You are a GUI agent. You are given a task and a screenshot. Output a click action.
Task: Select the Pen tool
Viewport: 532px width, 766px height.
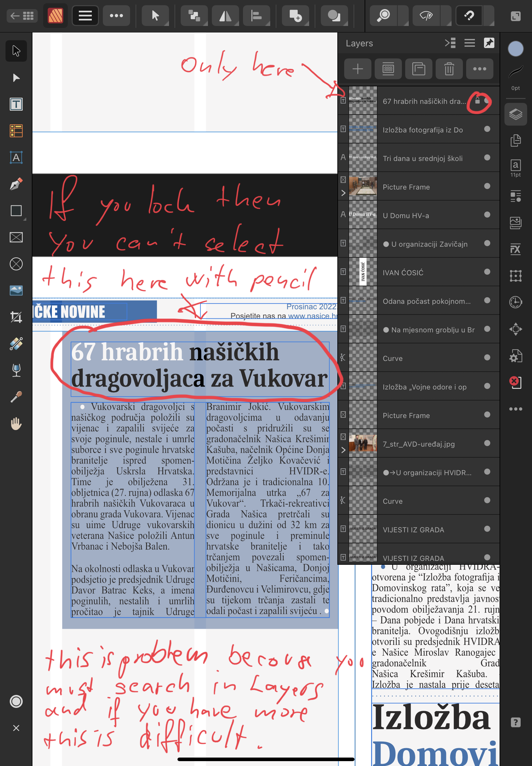[16, 184]
